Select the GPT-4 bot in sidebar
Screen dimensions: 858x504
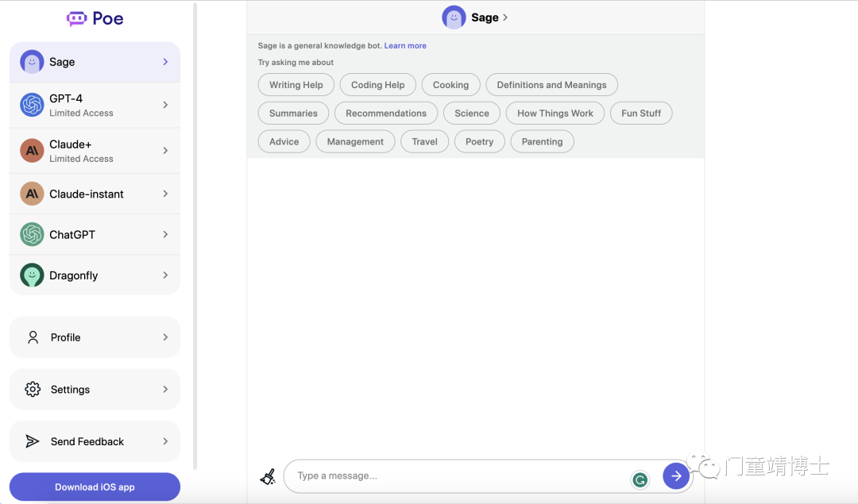(x=95, y=105)
